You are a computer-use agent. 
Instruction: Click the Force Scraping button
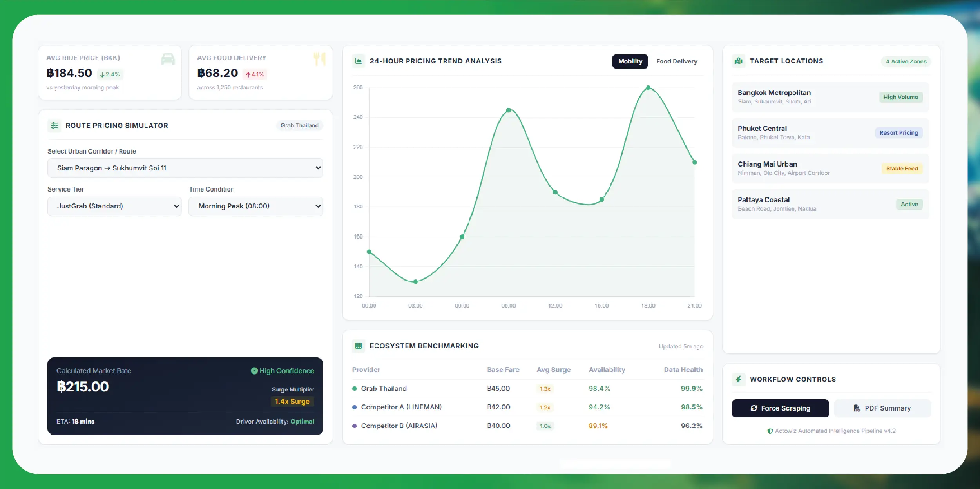tap(780, 408)
